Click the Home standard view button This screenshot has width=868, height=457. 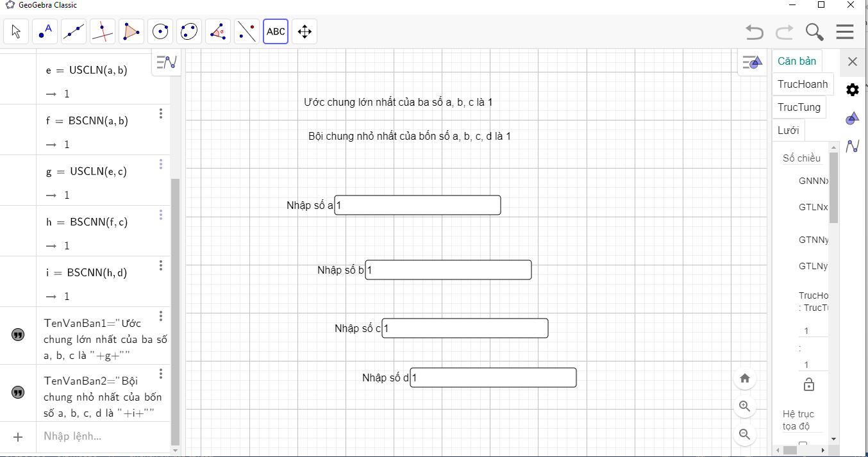click(745, 378)
